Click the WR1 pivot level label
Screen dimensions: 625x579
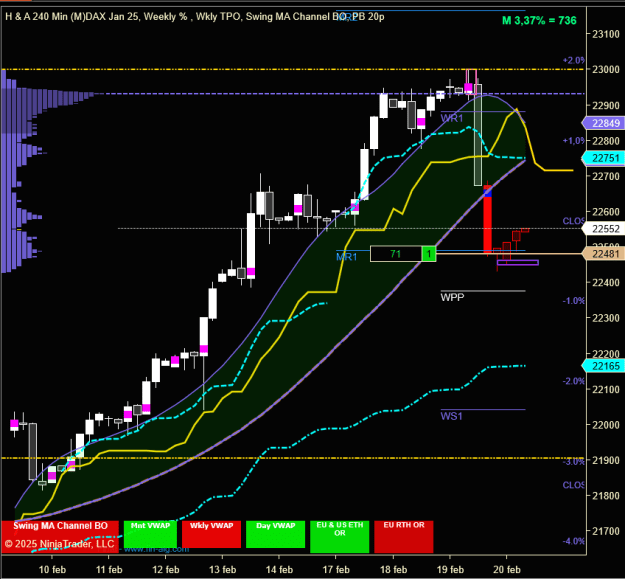click(452, 118)
